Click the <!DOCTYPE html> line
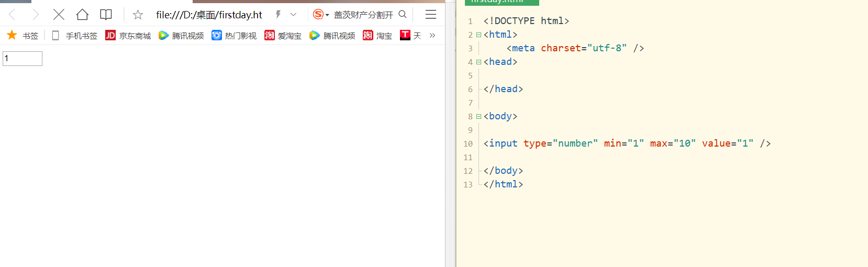 [526, 21]
